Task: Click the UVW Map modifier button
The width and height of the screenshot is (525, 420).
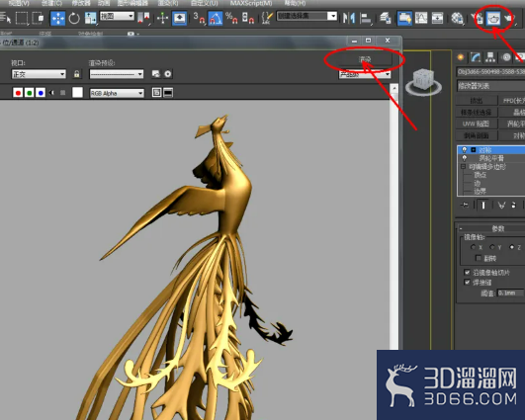Action: (477, 124)
